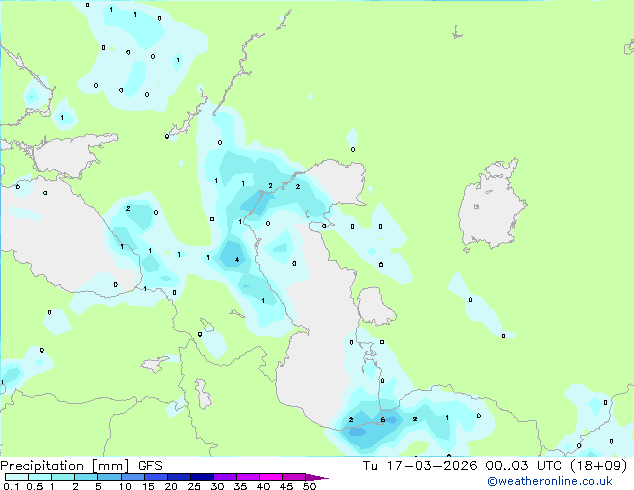634x490 pixels.
Task: Click the '50' legend scale label
Action: tap(309, 486)
